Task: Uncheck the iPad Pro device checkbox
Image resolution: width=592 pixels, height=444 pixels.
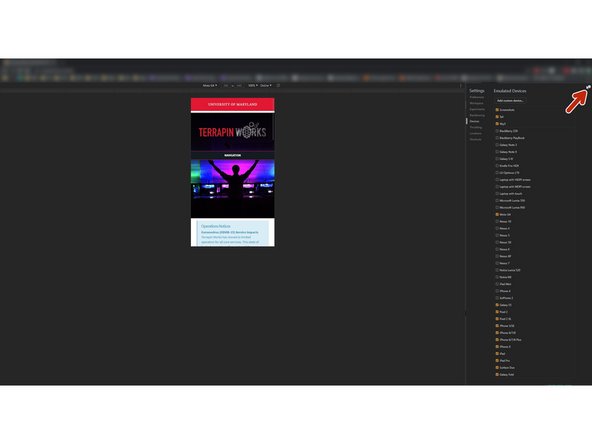Action: click(497, 361)
